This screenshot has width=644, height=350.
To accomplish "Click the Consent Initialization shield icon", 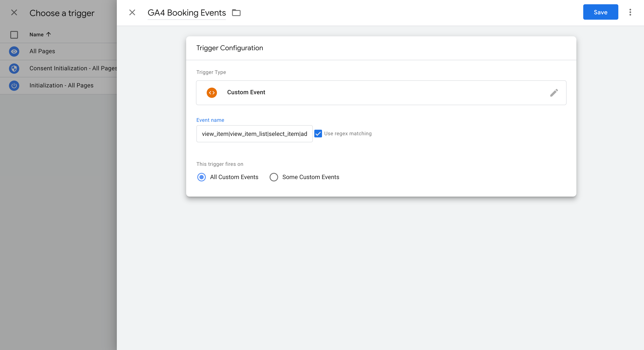I will click(14, 68).
